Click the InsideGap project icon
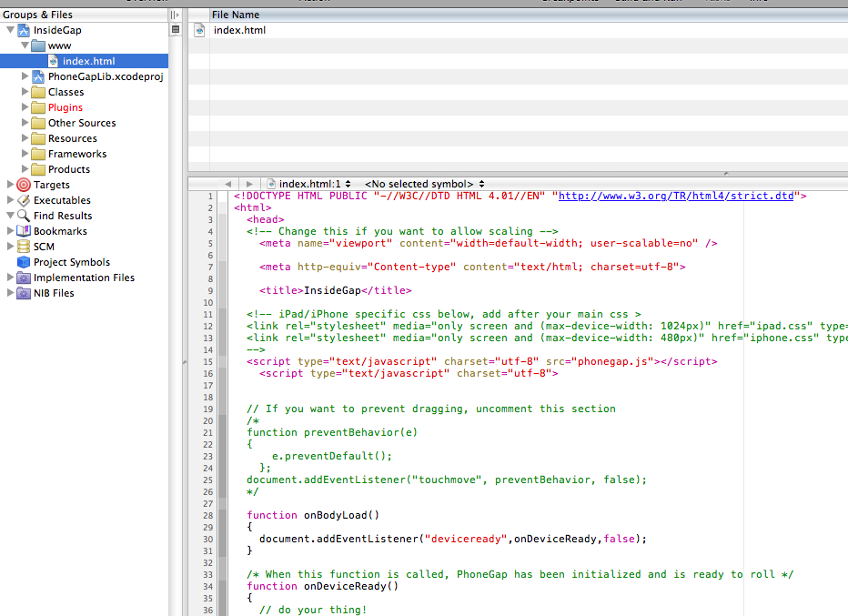The image size is (848, 616). point(24,30)
